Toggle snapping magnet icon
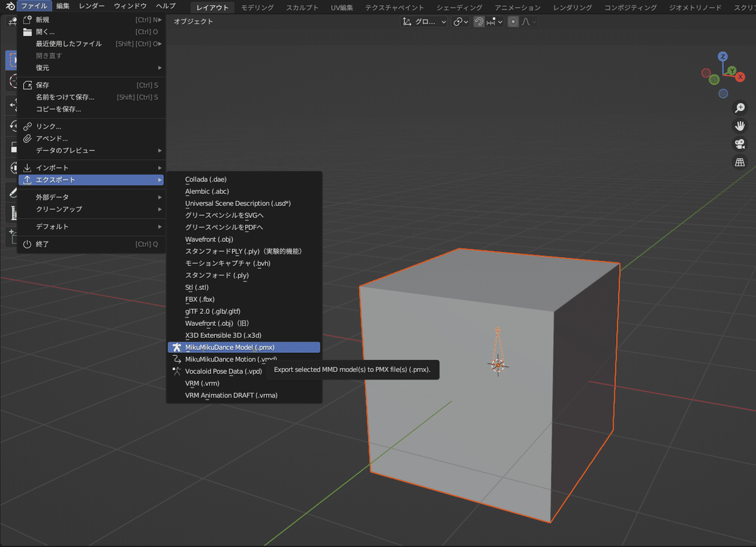 coord(479,21)
